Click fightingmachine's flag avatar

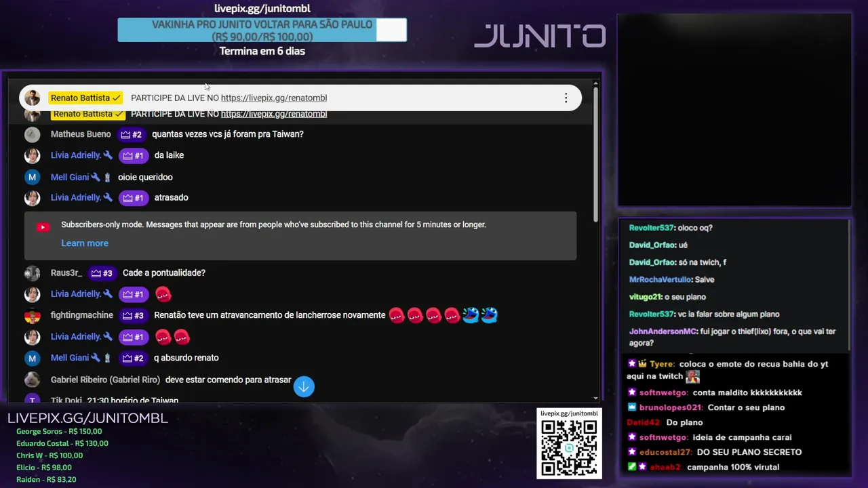pos(32,316)
